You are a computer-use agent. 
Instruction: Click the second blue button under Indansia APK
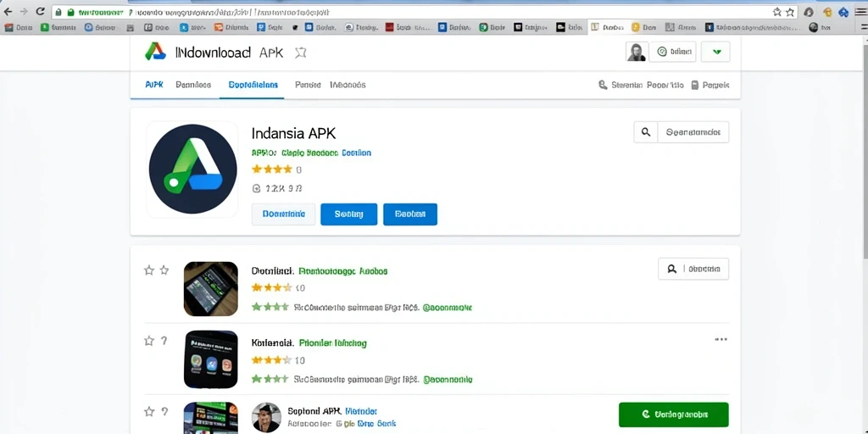410,214
